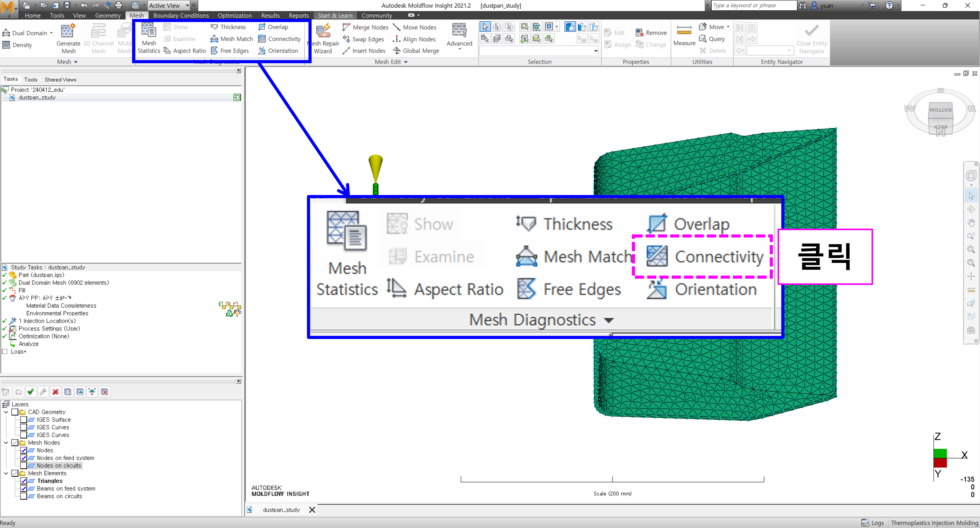Expand the Move utility dropdown
This screenshot has height=528, width=980.
pyautogui.click(x=728, y=27)
